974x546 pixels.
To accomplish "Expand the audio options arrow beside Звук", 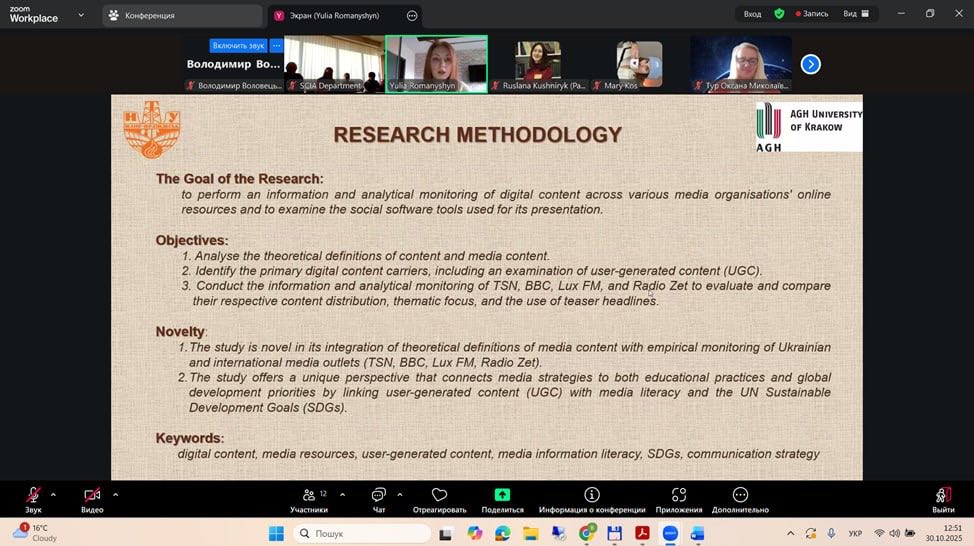I will point(53,494).
